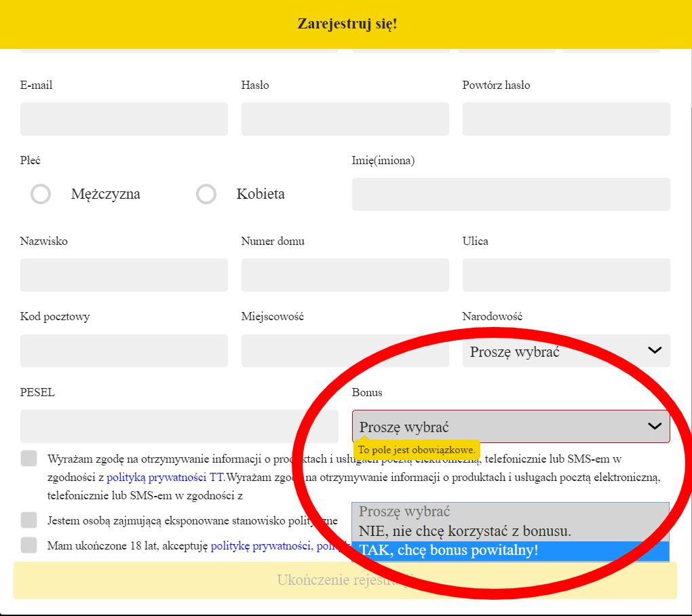Open the 'polityką prywatności TT' link
The width and height of the screenshot is (692, 616).
point(165,477)
